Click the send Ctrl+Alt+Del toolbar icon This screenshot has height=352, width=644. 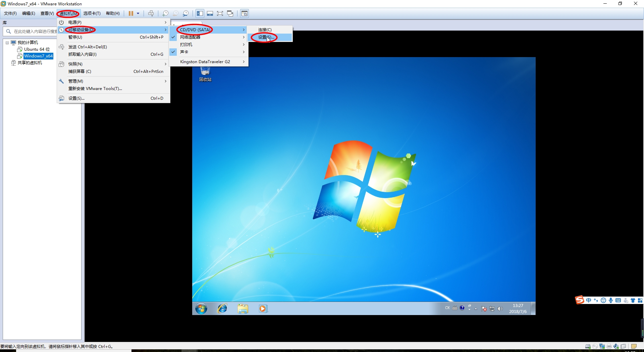click(151, 13)
